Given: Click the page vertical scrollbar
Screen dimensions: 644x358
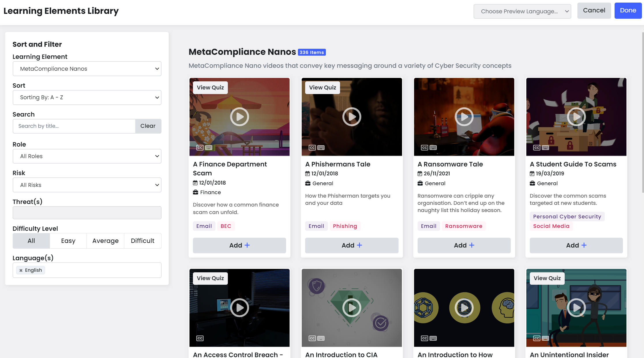Looking at the screenshot, I should 643,113.
